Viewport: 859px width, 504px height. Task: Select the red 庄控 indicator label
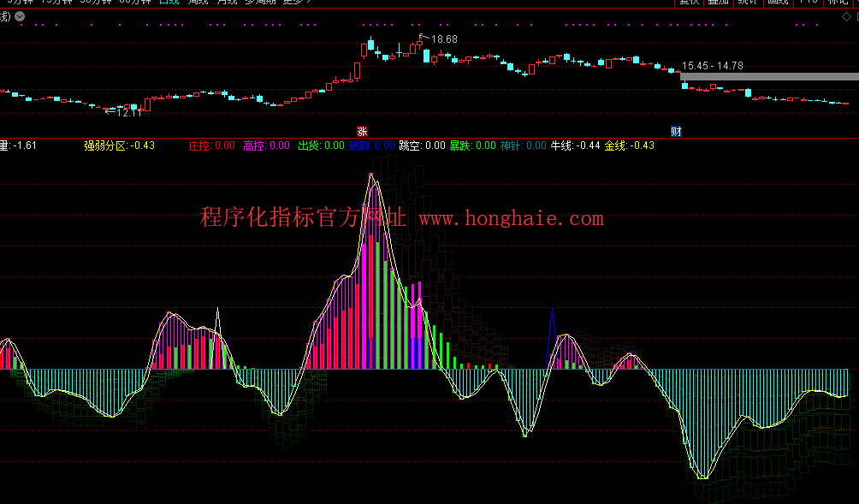[x=199, y=145]
